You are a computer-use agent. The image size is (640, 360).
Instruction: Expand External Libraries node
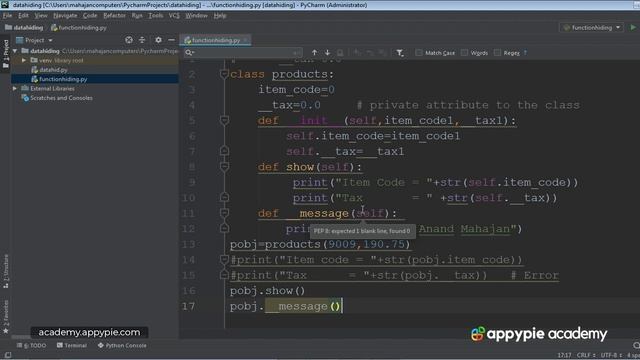(x=15, y=89)
